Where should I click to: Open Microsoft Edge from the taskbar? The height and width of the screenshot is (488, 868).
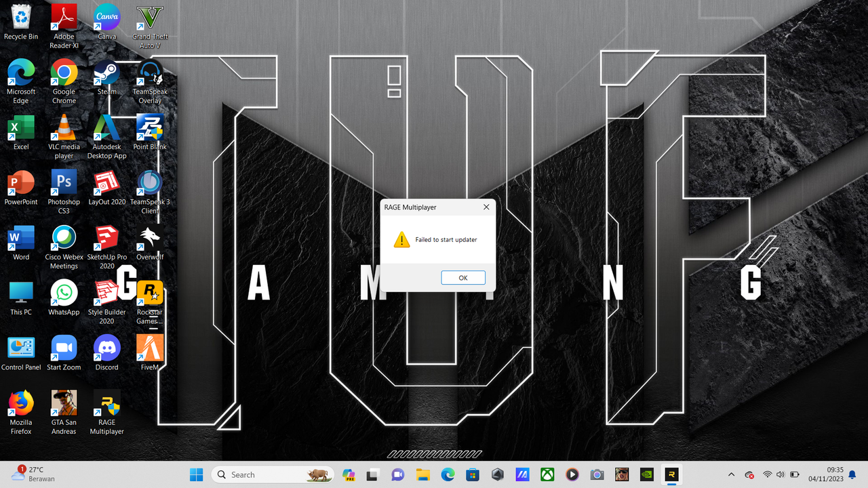tap(448, 475)
